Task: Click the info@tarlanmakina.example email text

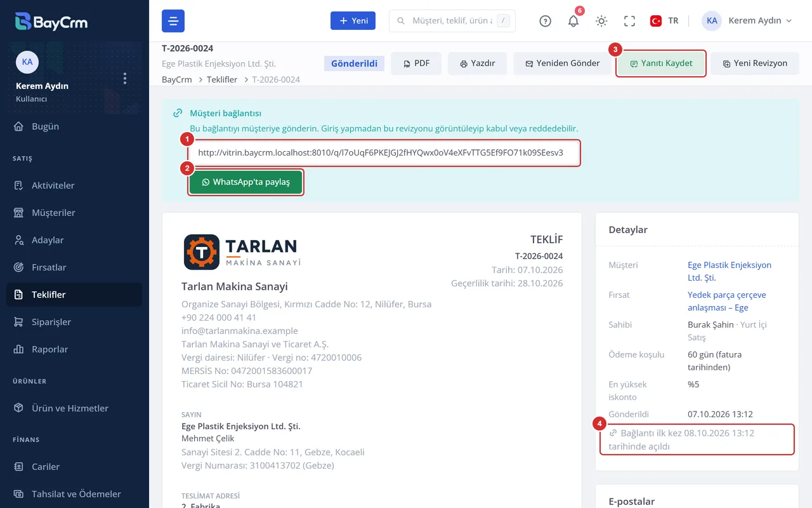Action: [x=239, y=331]
